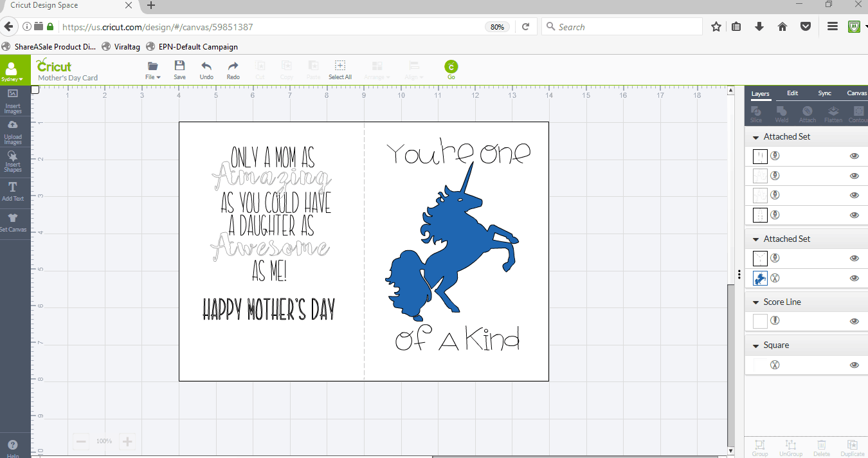Viewport: 868px width, 458px height.
Task: Click the Cut toolbar icon
Action: [x=260, y=70]
